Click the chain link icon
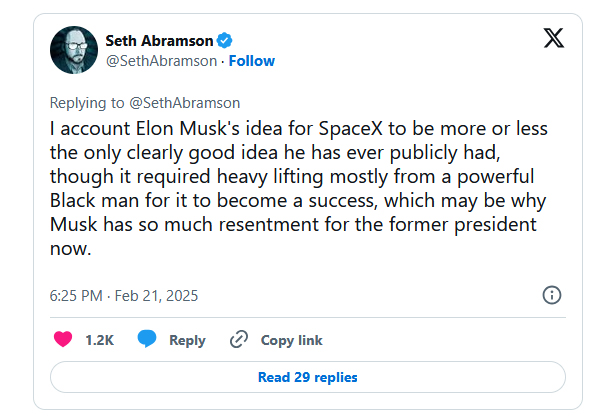 pos(238,340)
